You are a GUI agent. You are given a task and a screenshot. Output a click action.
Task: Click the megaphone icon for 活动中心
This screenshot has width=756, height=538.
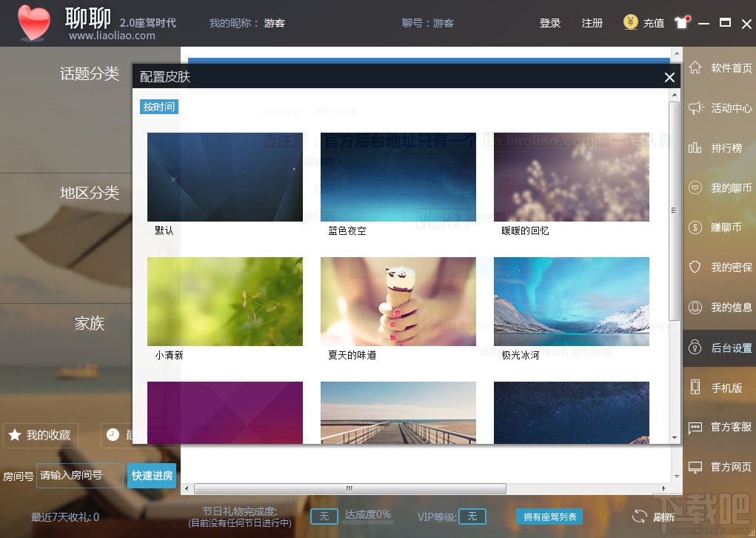696,107
